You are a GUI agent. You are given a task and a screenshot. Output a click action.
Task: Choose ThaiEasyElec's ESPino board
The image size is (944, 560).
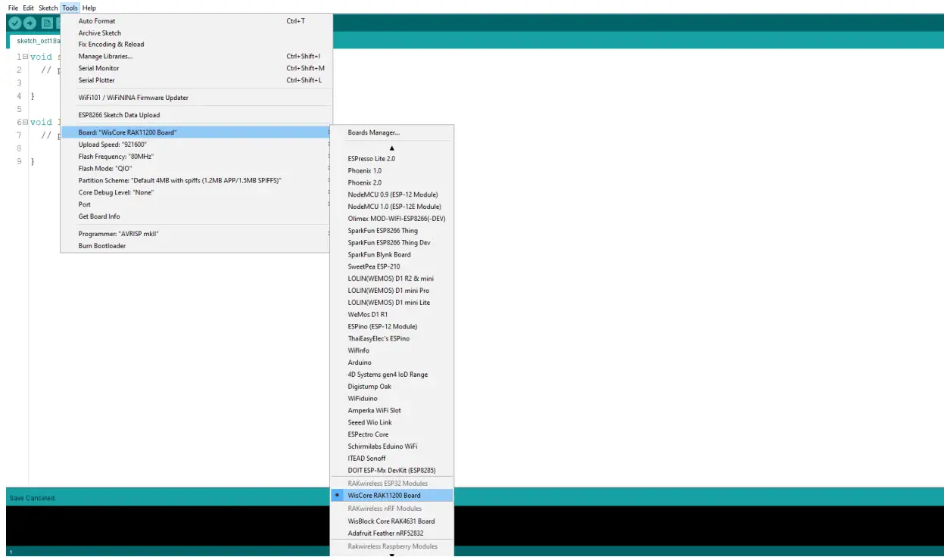392,338
